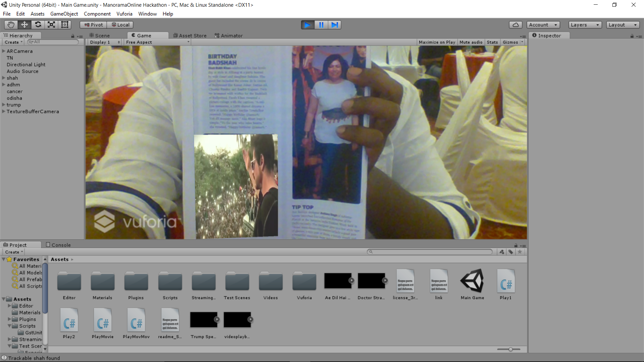
Task: Switch to the Console tab
Action: (x=58, y=245)
